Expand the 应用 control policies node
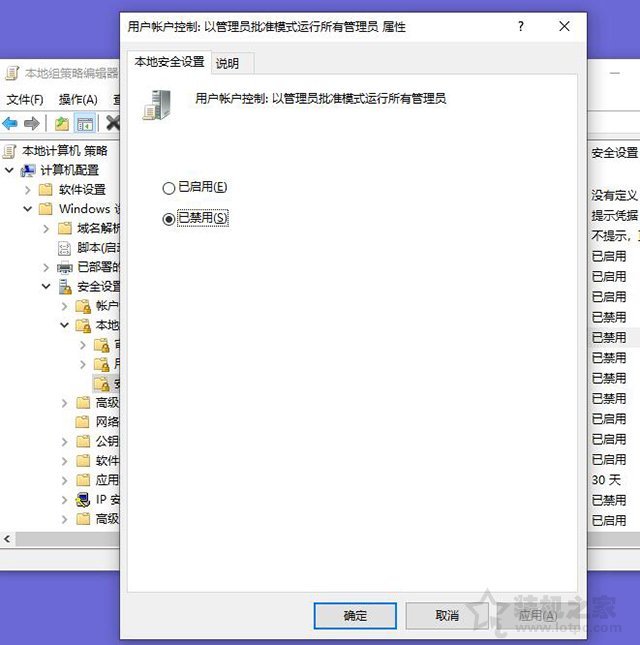This screenshot has height=645, width=640. coord(65,480)
